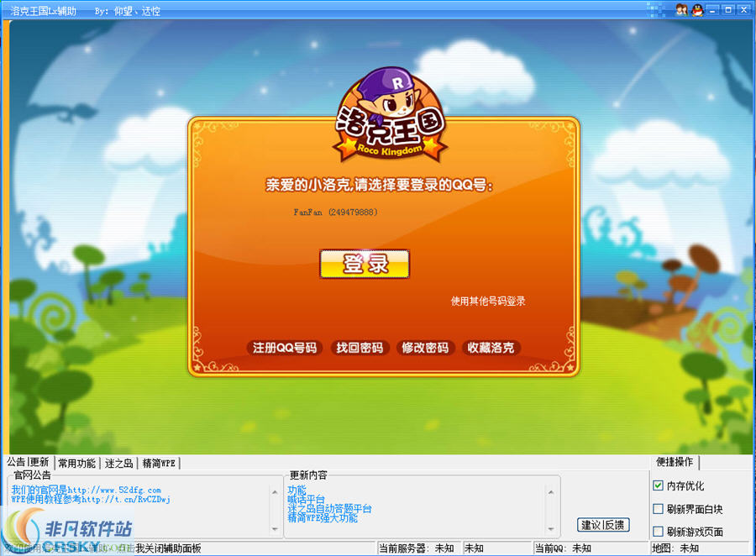
Task: Click 收藏洛克 button
Action: pyautogui.click(x=491, y=348)
